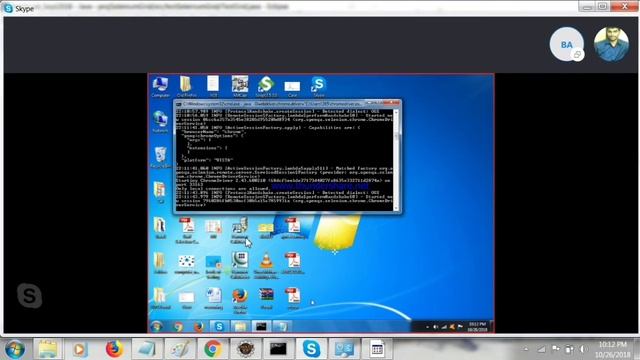640x360 pixels.
Task: Open VLC media player shortcut on shared desktop
Action: click(266, 265)
